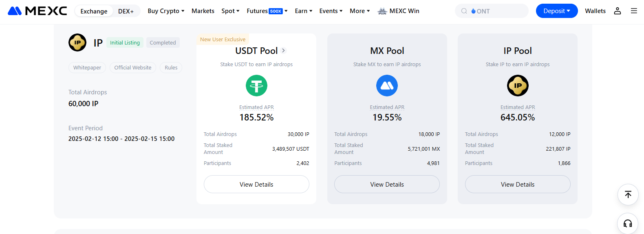Switch to the DEX+ tab
The width and height of the screenshot is (644, 234).
coord(126,11)
